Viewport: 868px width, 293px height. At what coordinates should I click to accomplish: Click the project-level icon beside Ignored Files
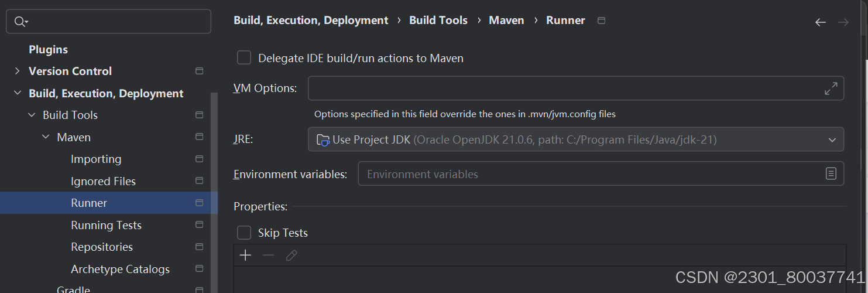tap(199, 181)
